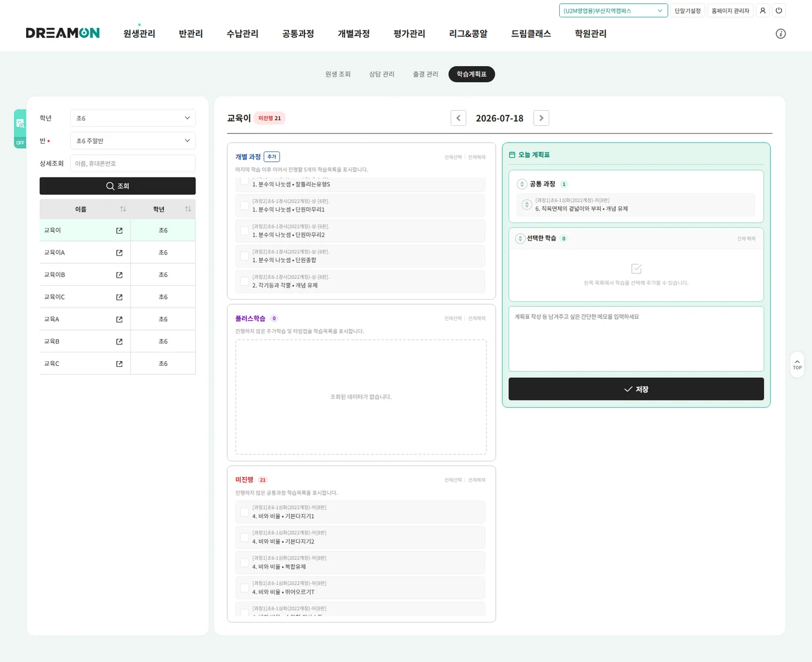Open 교육C student detail link icon
Image resolution: width=812 pixels, height=662 pixels.
click(x=119, y=364)
